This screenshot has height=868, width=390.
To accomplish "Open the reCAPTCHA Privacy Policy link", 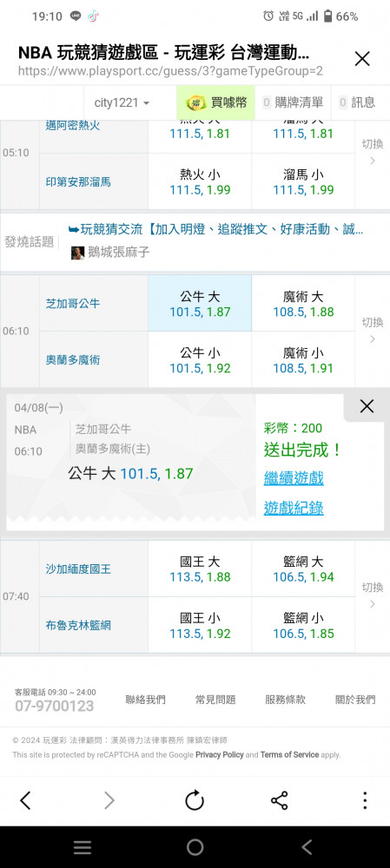I will pos(220,754).
